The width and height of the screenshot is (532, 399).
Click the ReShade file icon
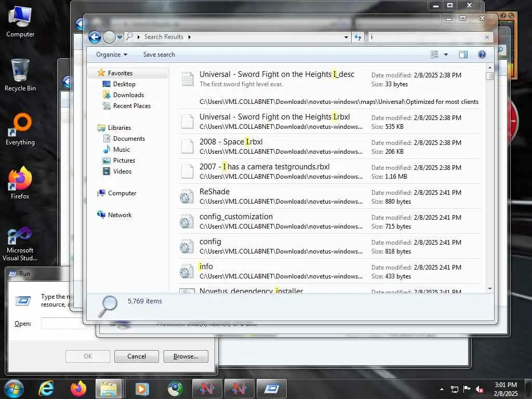[187, 196]
